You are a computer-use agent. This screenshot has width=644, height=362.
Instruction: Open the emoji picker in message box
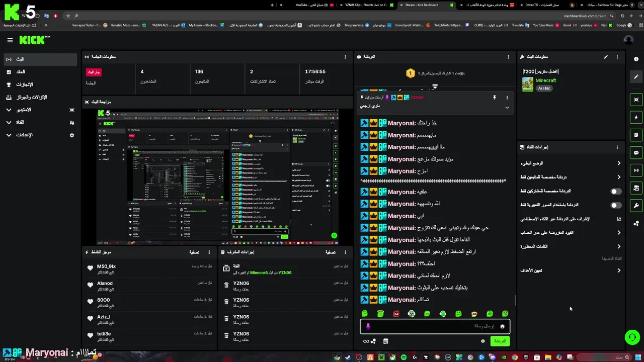[502, 326]
